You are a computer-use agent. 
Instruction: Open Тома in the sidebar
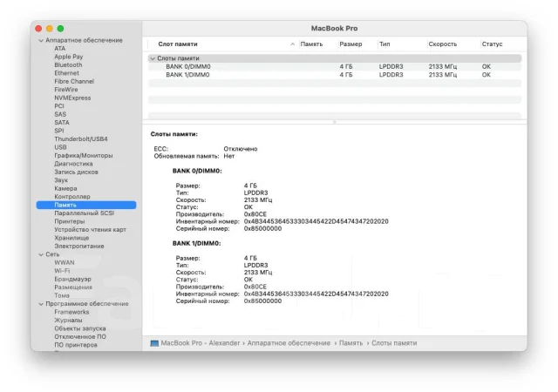click(x=62, y=295)
